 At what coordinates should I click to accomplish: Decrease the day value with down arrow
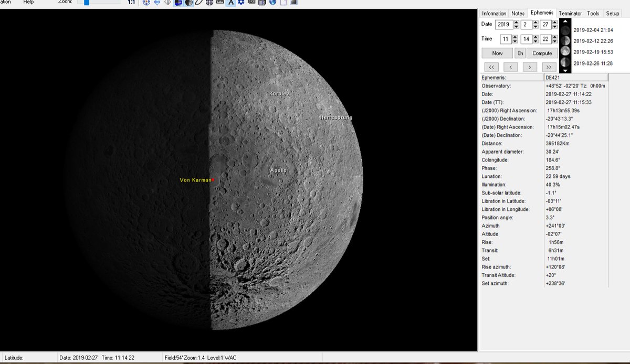pos(554,27)
